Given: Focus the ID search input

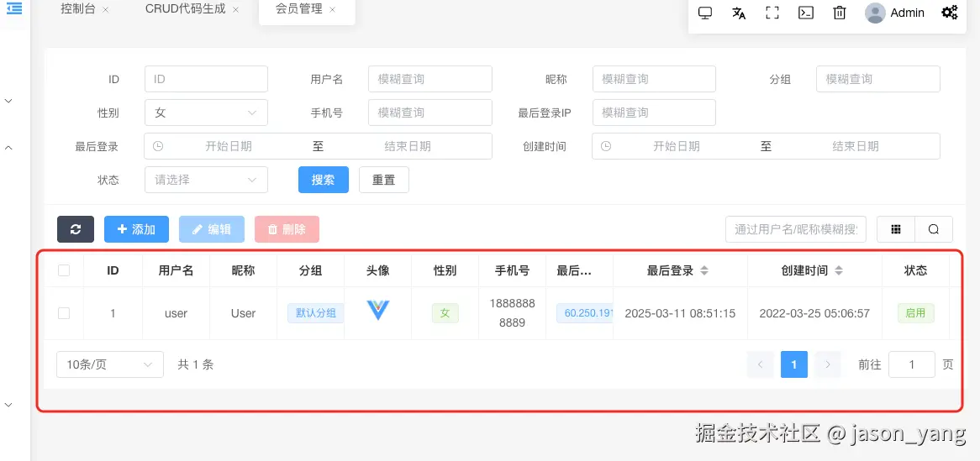Looking at the screenshot, I should point(206,79).
